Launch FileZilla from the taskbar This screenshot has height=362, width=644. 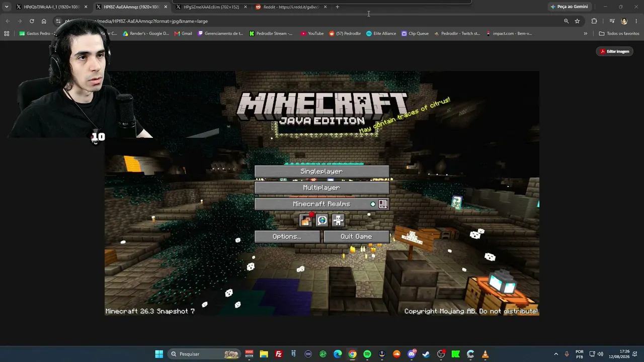pos(279,354)
